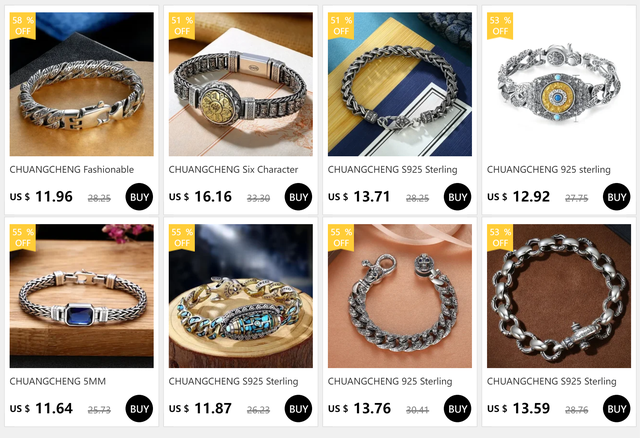Click the US $ 13.71 price
Screen dimensions: 640x438
click(359, 197)
